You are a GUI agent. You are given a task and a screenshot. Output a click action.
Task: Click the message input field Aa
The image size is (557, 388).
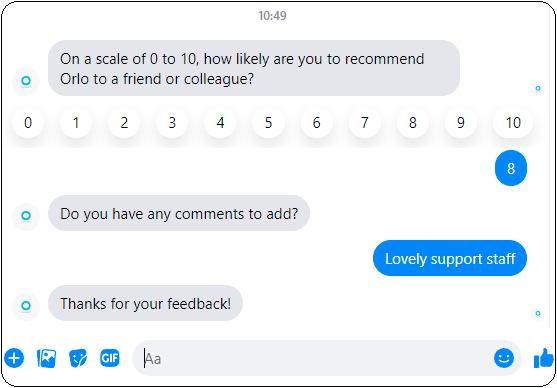[313, 358]
